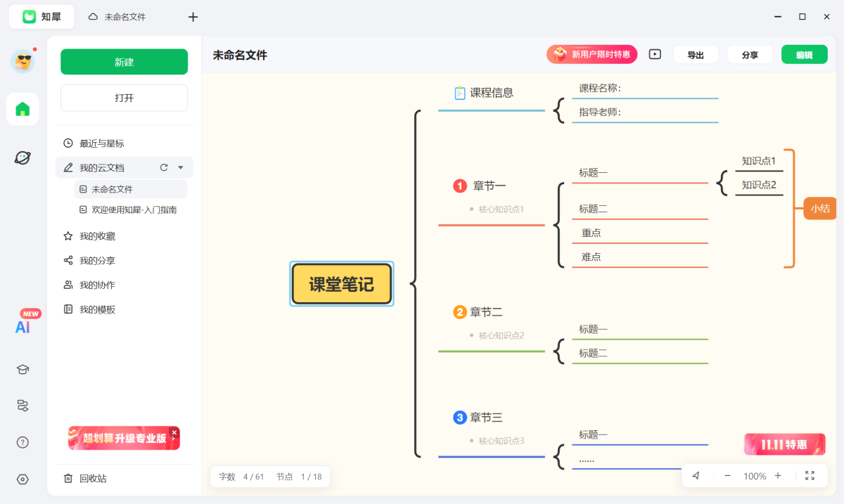Click the video tutorial play icon

click(x=654, y=54)
